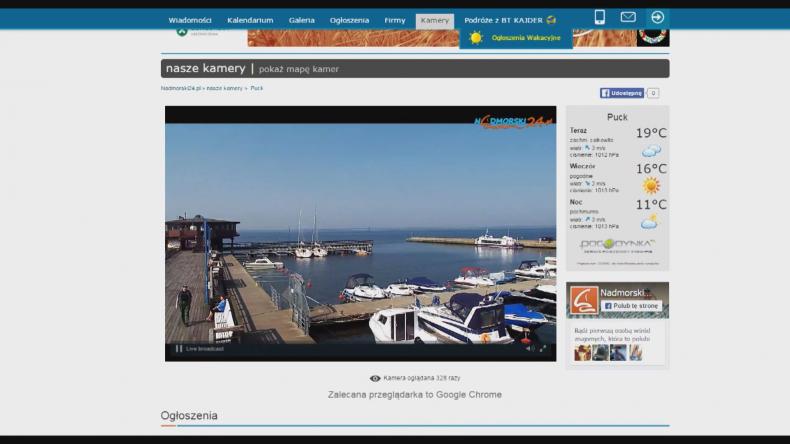Open the Ogłoszenia menu item
The height and width of the screenshot is (444, 790).
349,20
